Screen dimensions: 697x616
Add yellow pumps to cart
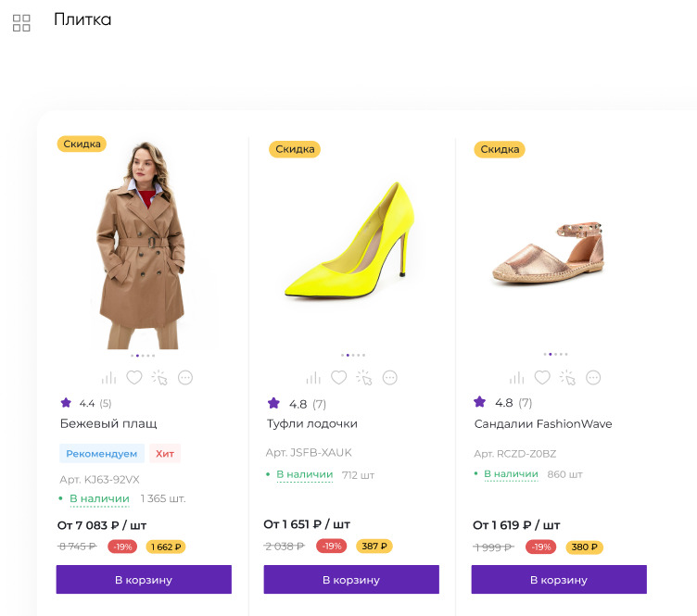point(351,580)
